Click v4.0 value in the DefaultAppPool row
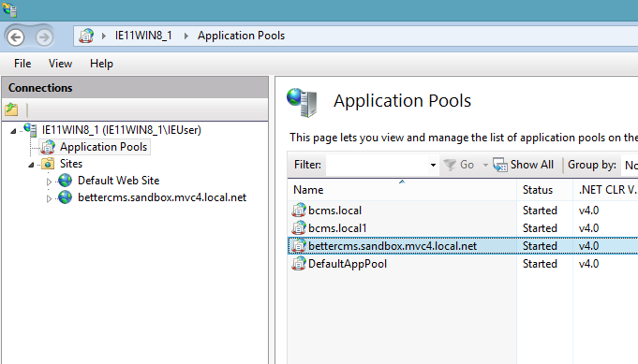This screenshot has width=638, height=364. tap(588, 264)
